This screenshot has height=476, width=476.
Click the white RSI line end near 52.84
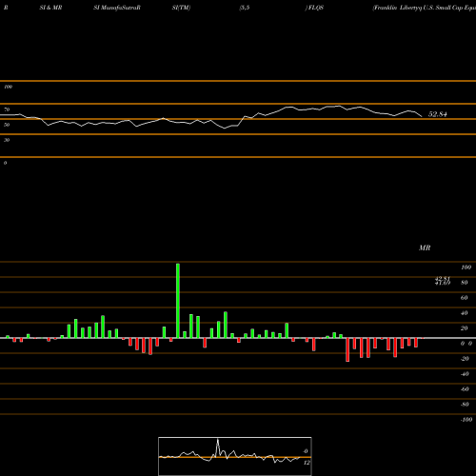[x=422, y=116]
